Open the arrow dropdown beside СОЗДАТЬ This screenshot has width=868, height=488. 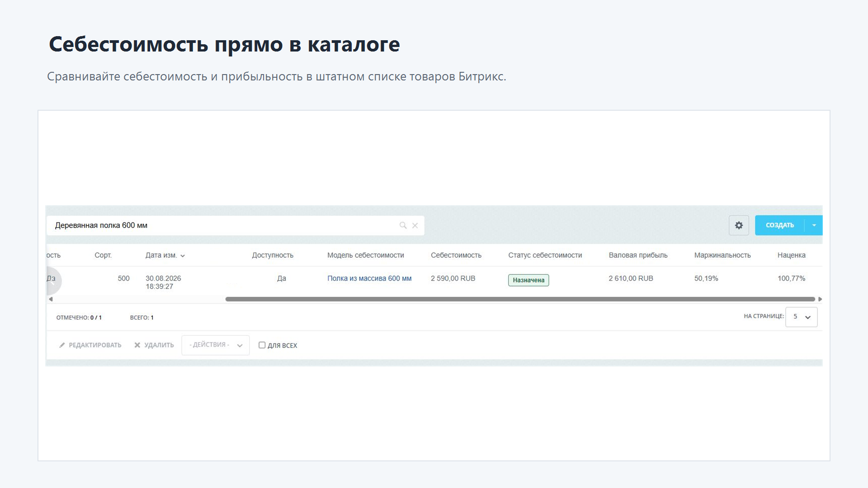(814, 225)
